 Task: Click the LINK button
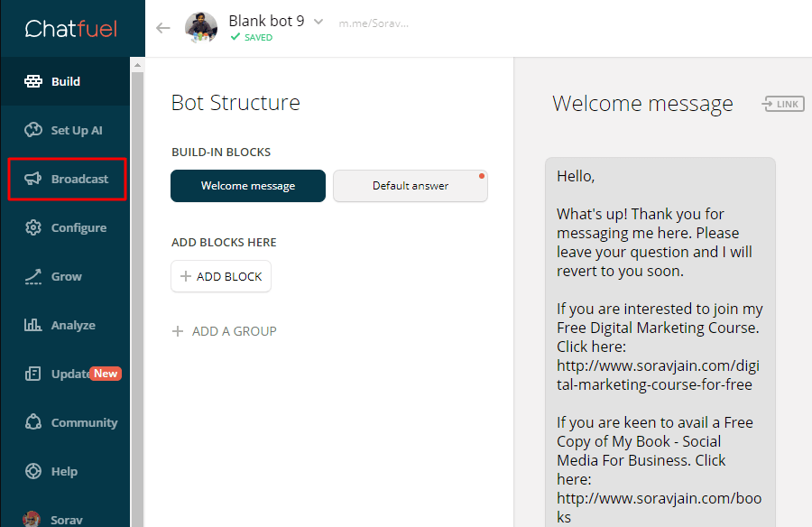click(783, 104)
